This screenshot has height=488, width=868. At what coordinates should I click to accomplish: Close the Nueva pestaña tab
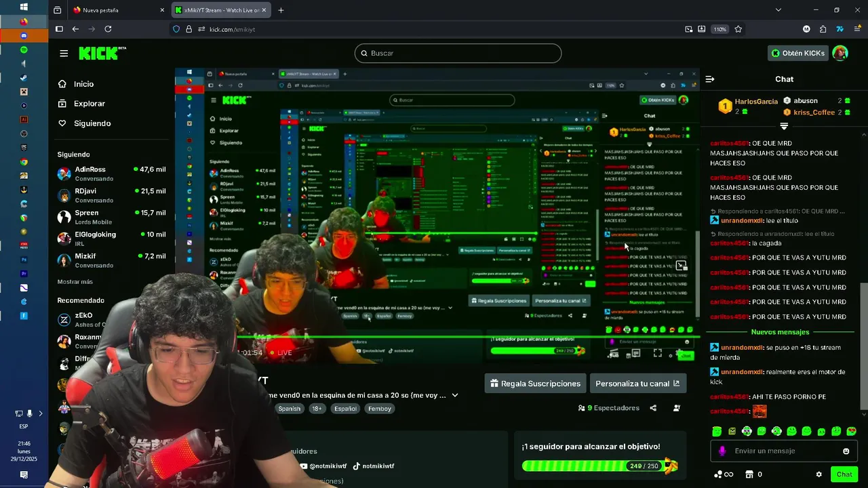pyautogui.click(x=162, y=10)
